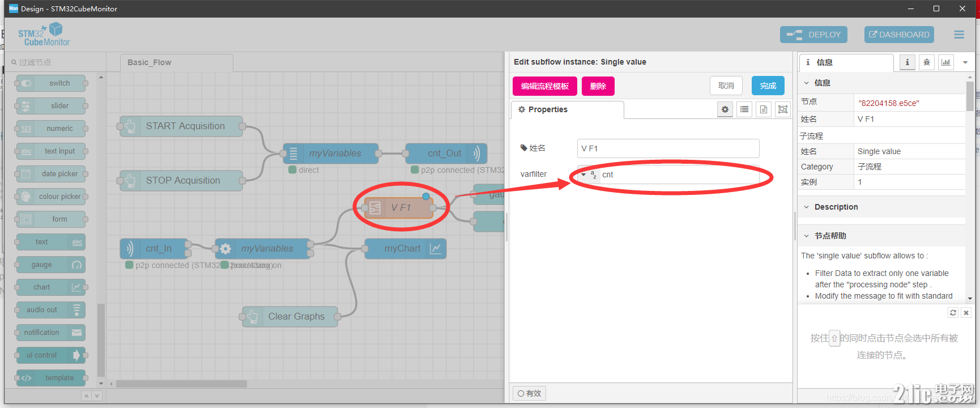Toggle the 有效 enabled button
Screen dimensions: 980x408
click(x=530, y=393)
